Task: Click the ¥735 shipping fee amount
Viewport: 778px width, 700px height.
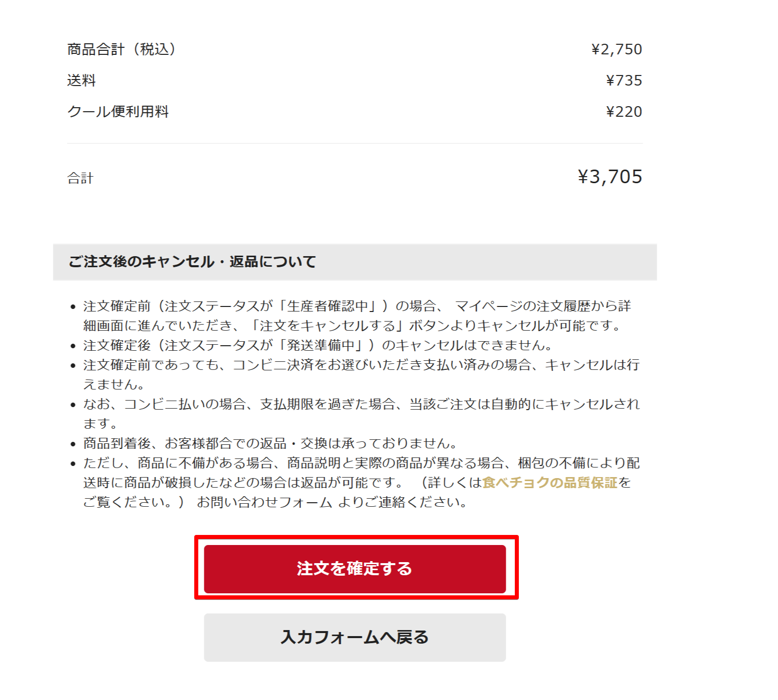Action: pos(624,81)
